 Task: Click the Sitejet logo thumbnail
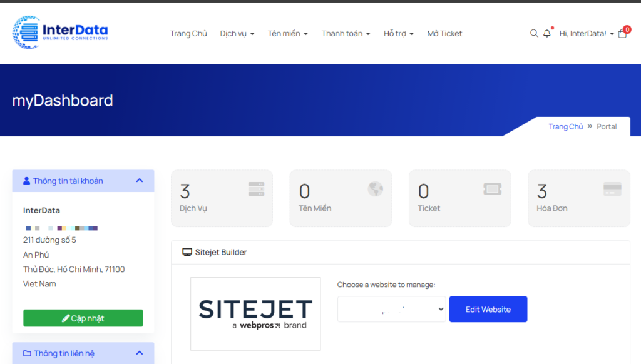click(255, 314)
